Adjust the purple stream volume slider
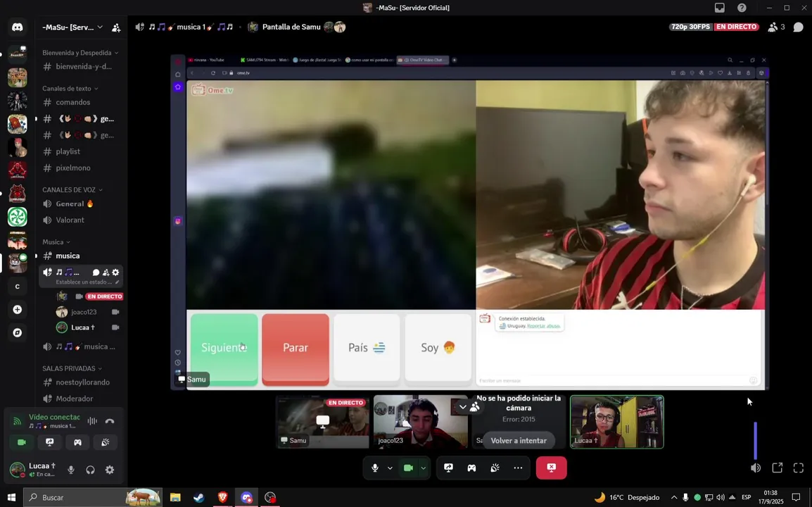The image size is (812, 507). 755,441
